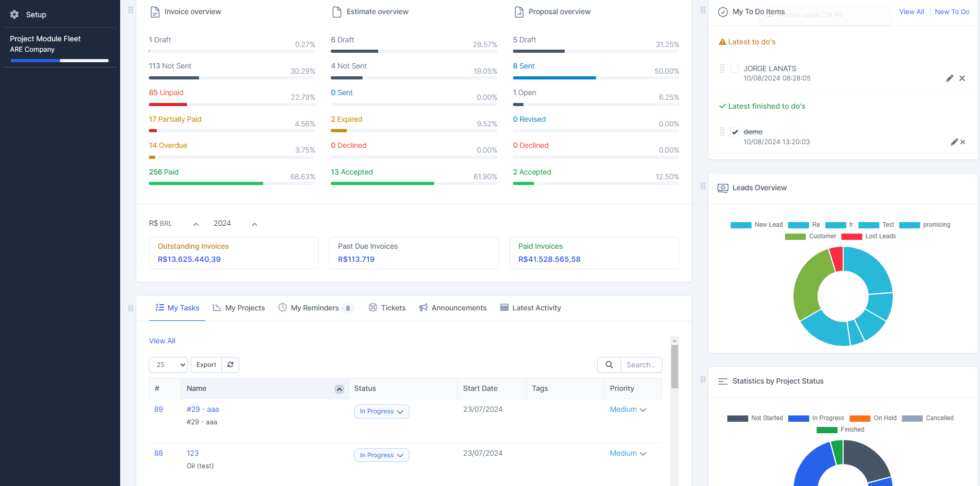Click the Invoice overview document icon

(x=155, y=12)
